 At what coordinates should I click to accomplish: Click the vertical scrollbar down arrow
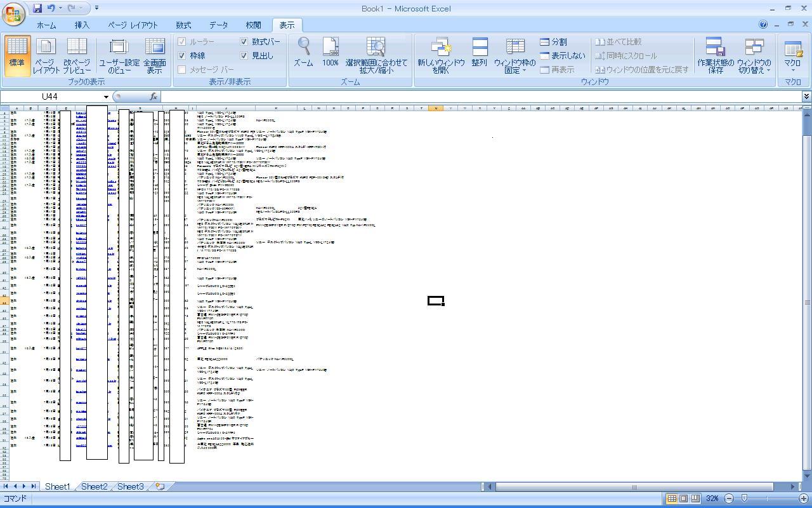(x=807, y=476)
